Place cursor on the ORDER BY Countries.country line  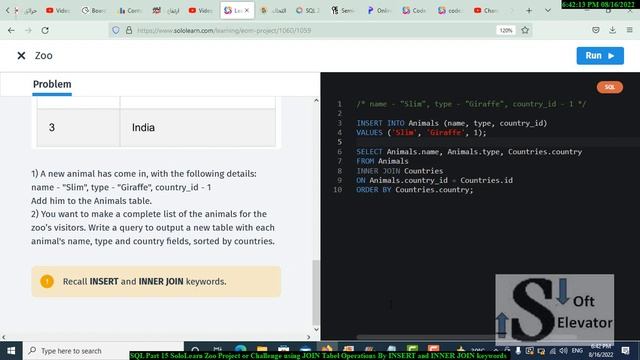pos(415,189)
